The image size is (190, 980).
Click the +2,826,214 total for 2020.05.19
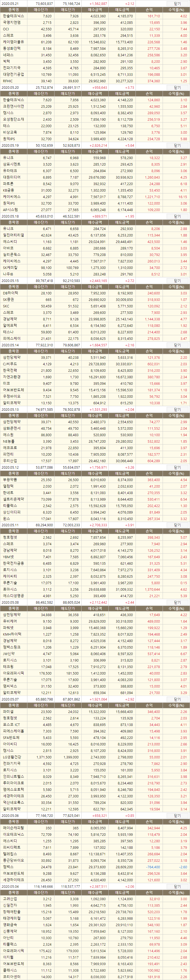pos(98,145)
